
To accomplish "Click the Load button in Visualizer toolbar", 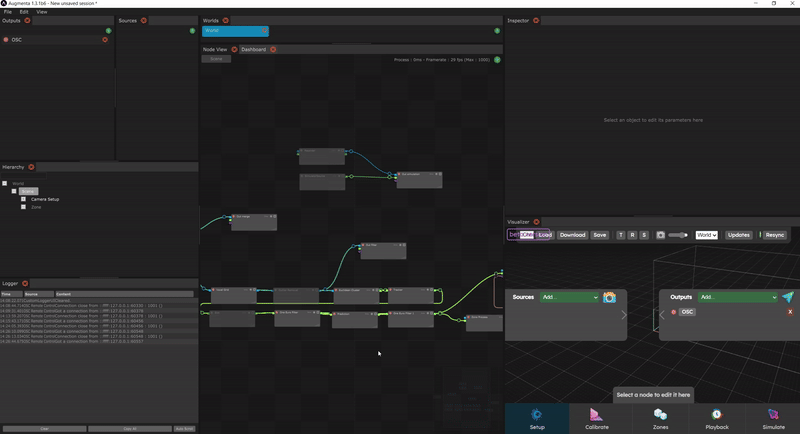I will tap(545, 235).
